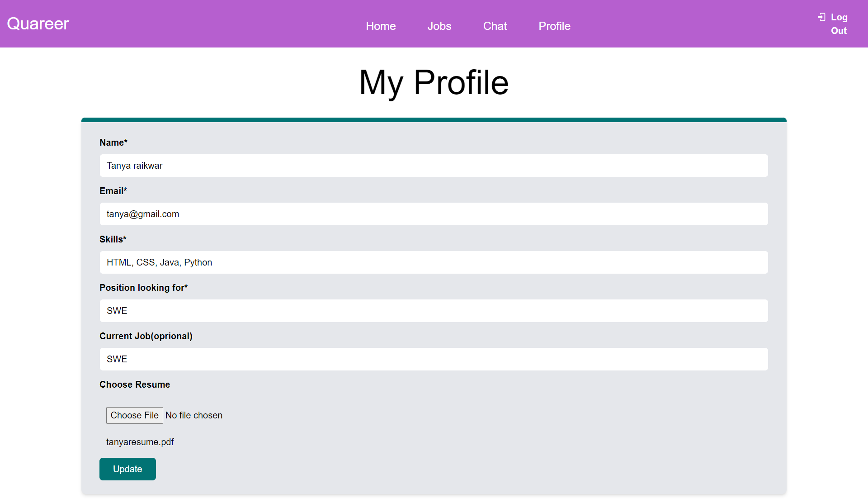Click the Log Out text link
This screenshot has width=868, height=503.
tap(839, 24)
